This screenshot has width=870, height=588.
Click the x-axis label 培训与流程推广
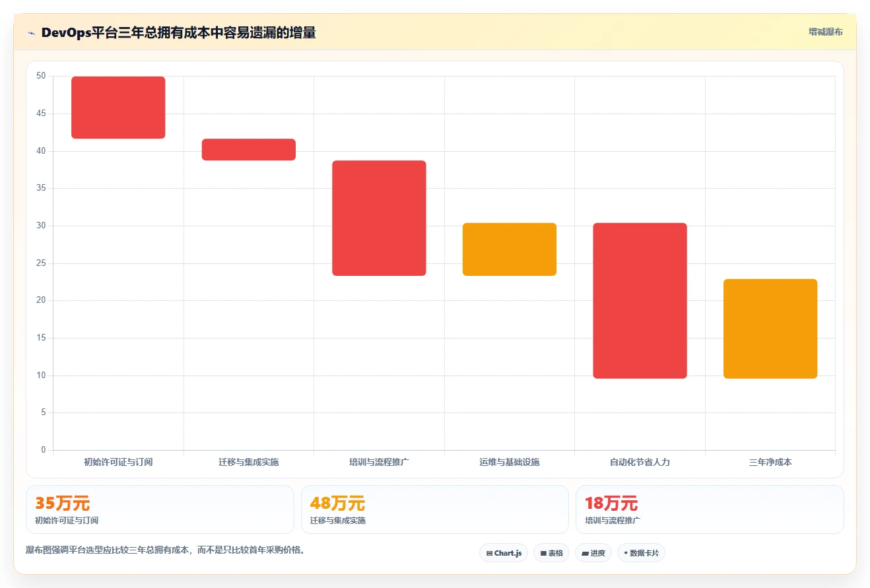pyautogui.click(x=379, y=462)
